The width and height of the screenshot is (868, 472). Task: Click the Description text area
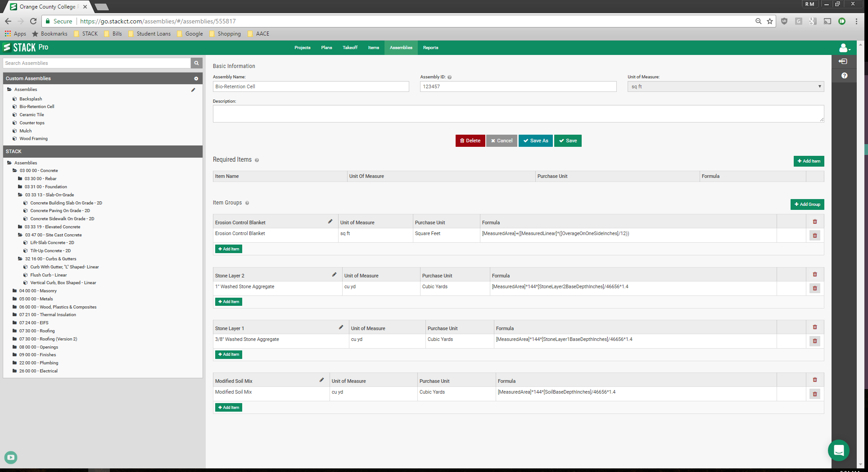pyautogui.click(x=518, y=113)
